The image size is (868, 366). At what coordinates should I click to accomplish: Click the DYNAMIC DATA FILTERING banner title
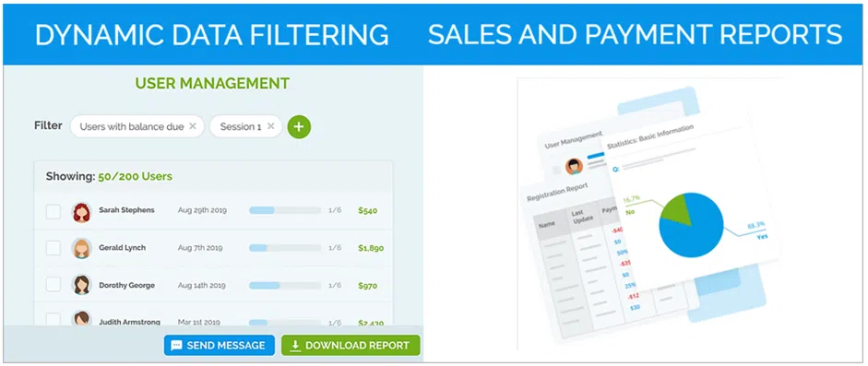click(212, 35)
